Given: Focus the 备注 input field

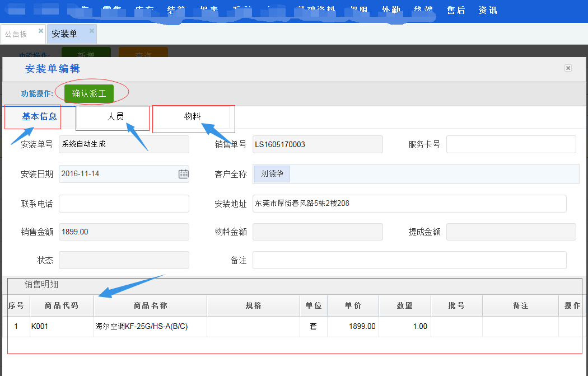Looking at the screenshot, I should [409, 260].
